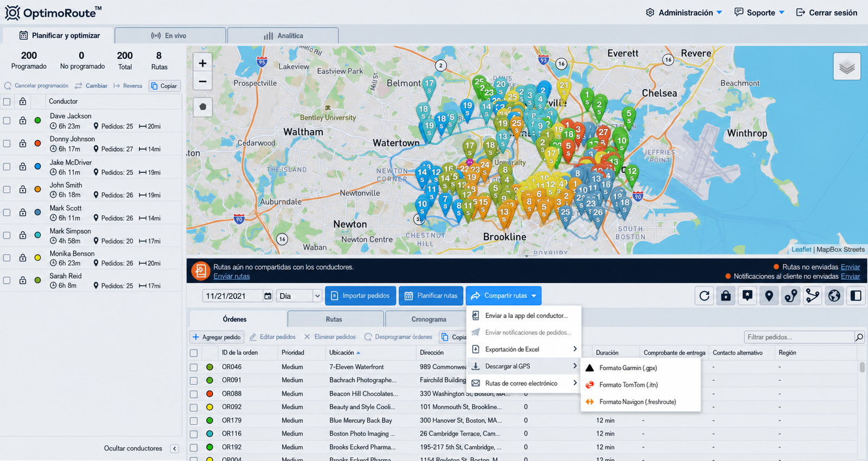
Task: Open the Administración dropdown
Action: 684,12
